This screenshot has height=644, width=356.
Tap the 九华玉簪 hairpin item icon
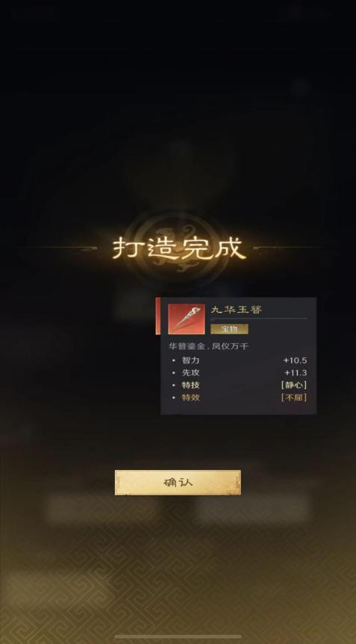coord(187,319)
